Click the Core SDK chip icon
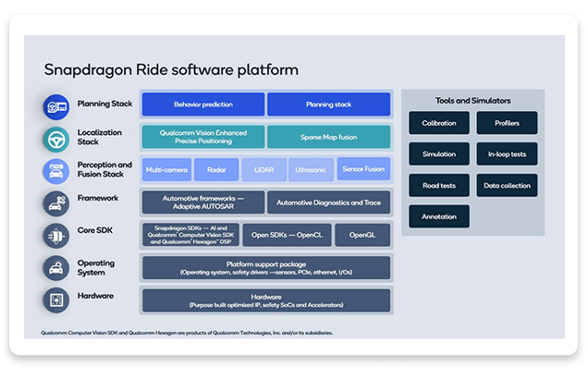This screenshot has height=380, width=588. (56, 236)
